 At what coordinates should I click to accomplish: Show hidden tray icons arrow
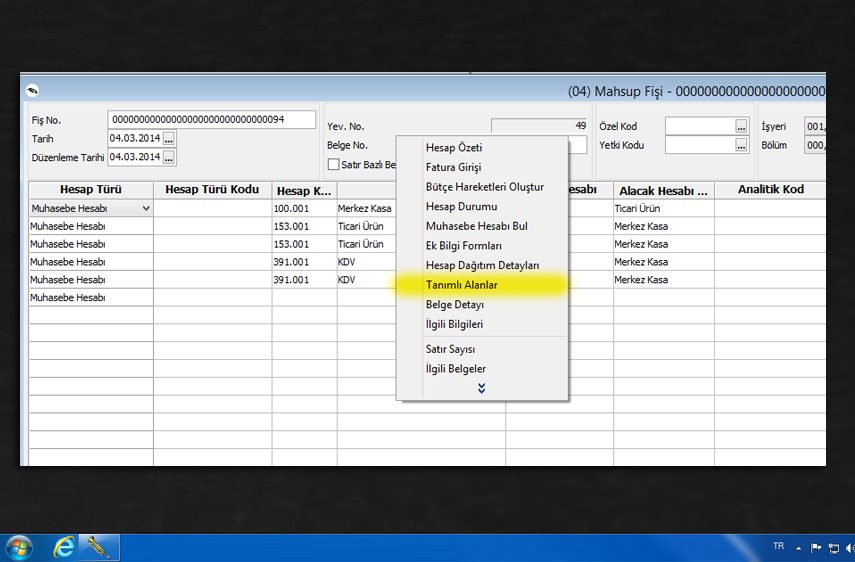coord(798,548)
